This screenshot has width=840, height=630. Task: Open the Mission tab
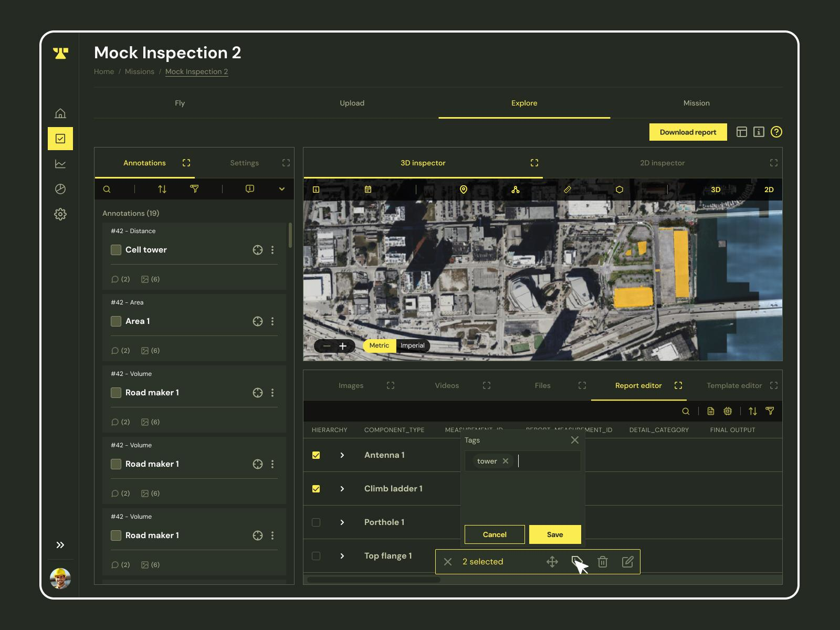697,103
